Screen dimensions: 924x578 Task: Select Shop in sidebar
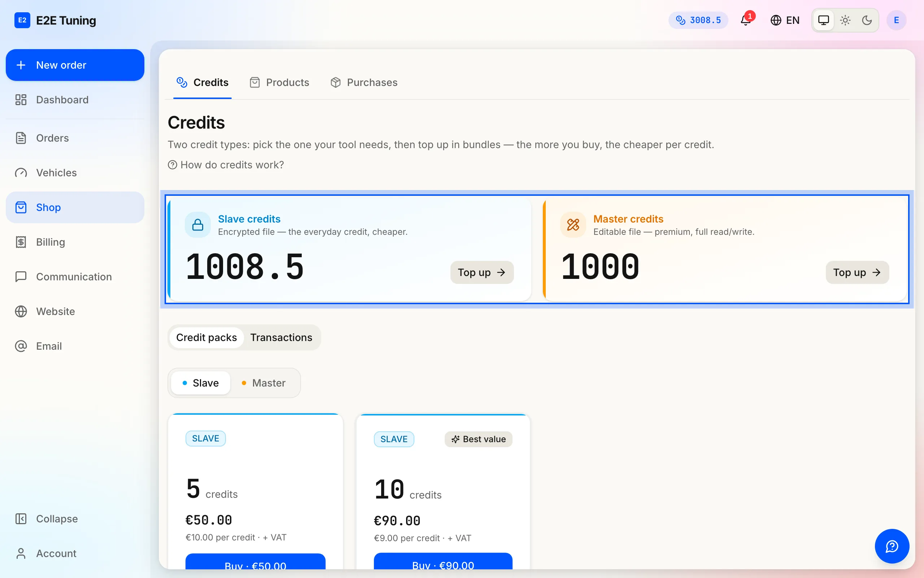75,208
